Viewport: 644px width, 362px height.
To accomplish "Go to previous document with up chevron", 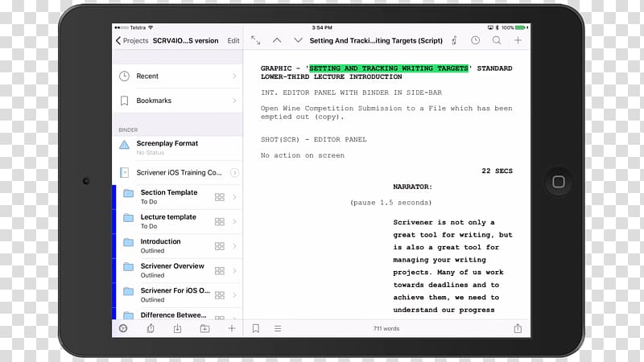I will (x=277, y=40).
